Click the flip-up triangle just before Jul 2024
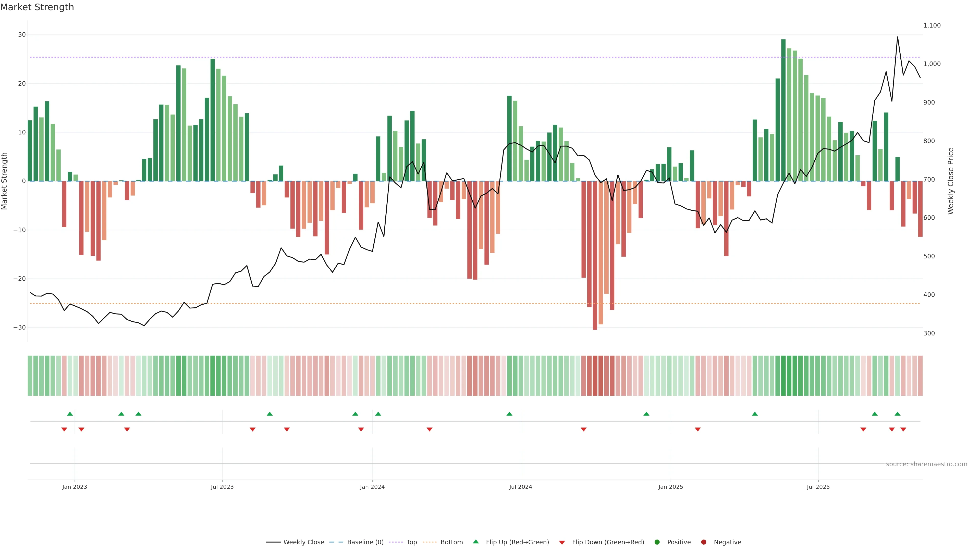Screen dimensions: 980x551 pos(509,414)
